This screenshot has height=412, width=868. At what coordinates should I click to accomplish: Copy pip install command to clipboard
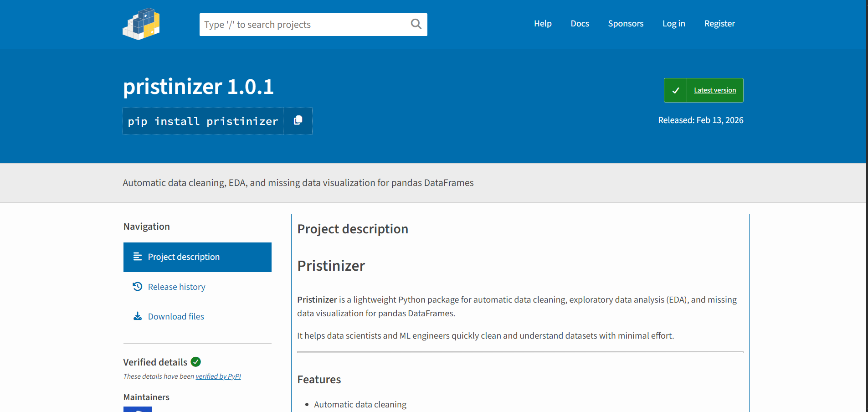(298, 121)
